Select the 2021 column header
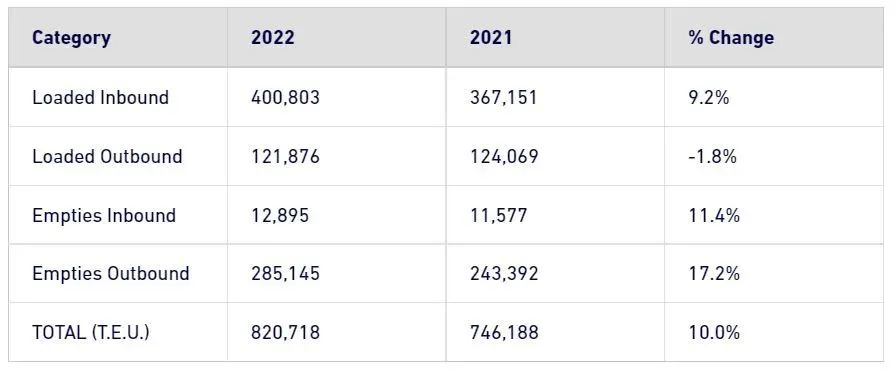The image size is (895, 371). (x=491, y=38)
